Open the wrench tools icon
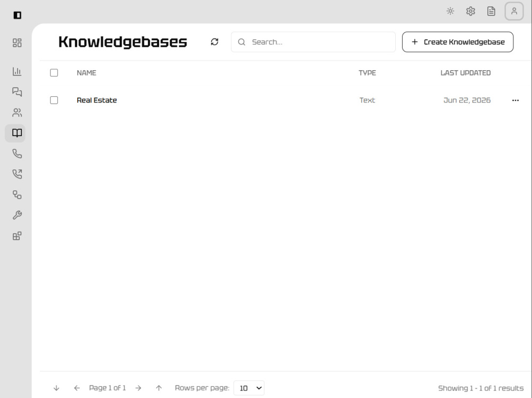Screen dimensions: 532x398 pyautogui.click(x=17, y=215)
